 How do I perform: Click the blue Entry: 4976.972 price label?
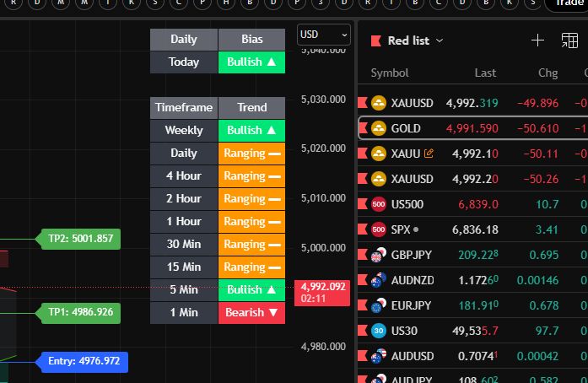pyautogui.click(x=83, y=361)
